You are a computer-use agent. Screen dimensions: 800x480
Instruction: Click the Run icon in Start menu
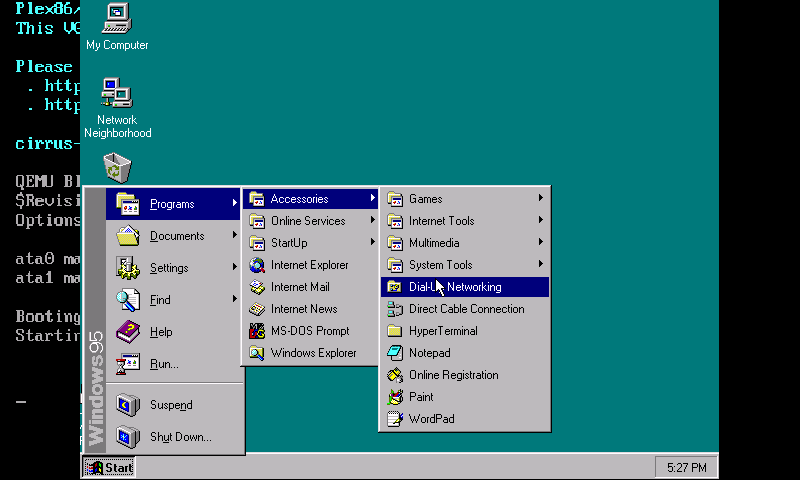[x=128, y=364]
